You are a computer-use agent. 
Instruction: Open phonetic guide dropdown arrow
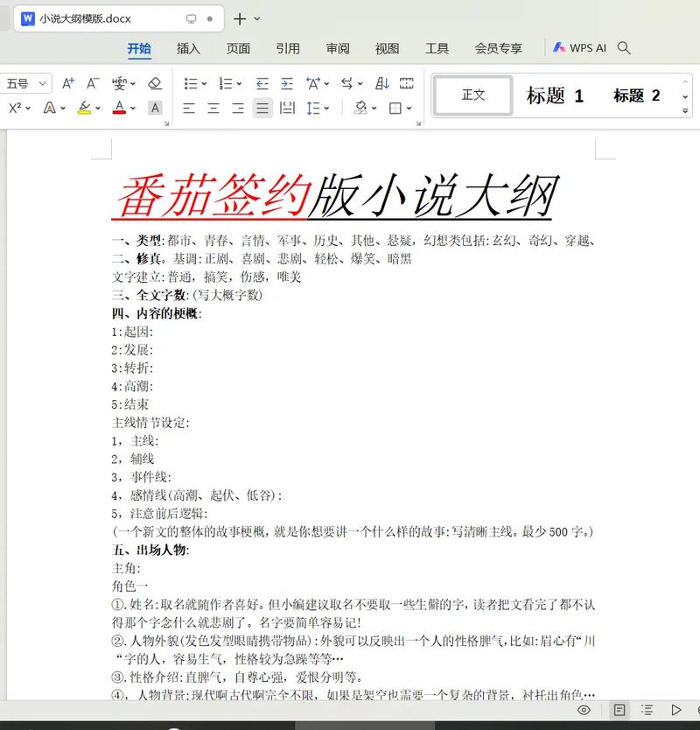point(133,84)
